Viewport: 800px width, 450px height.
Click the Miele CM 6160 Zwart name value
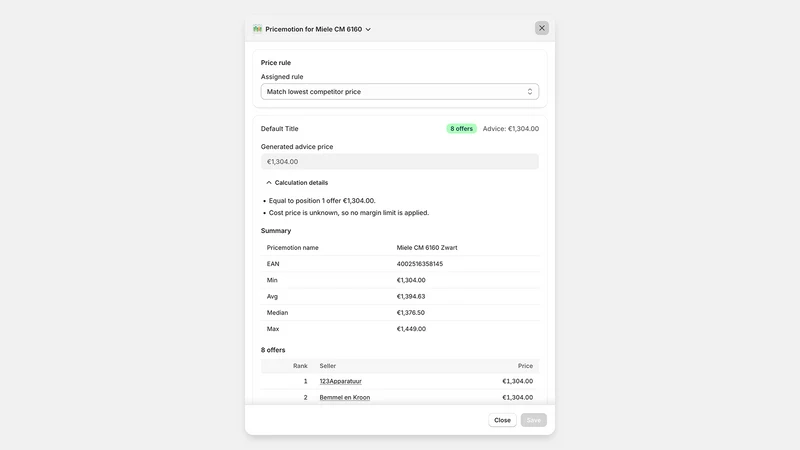point(427,247)
